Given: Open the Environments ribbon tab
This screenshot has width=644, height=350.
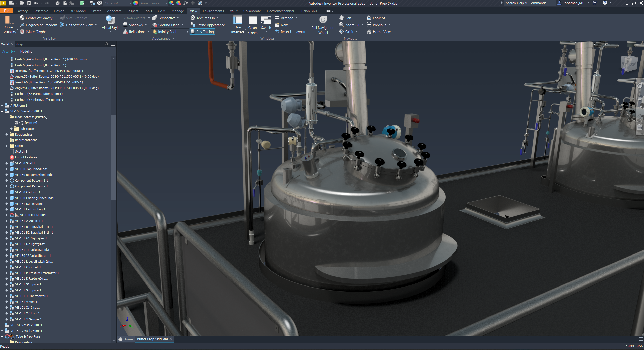Looking at the screenshot, I should click(213, 11).
